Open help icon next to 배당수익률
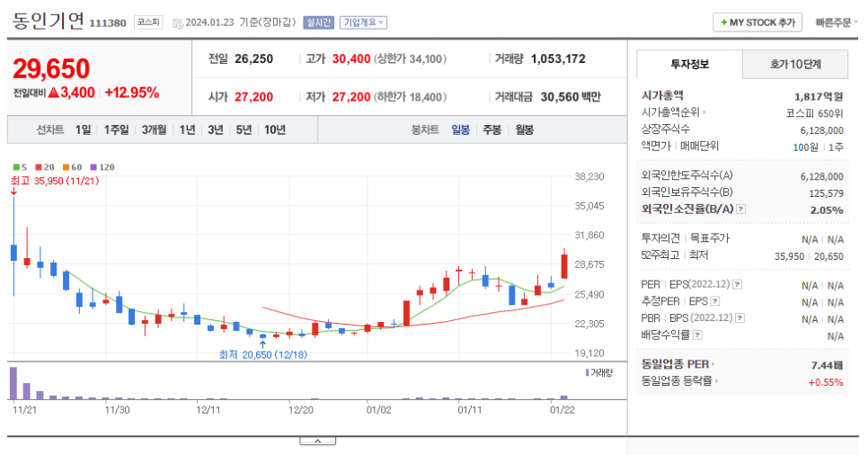The image size is (868, 455). tap(697, 335)
